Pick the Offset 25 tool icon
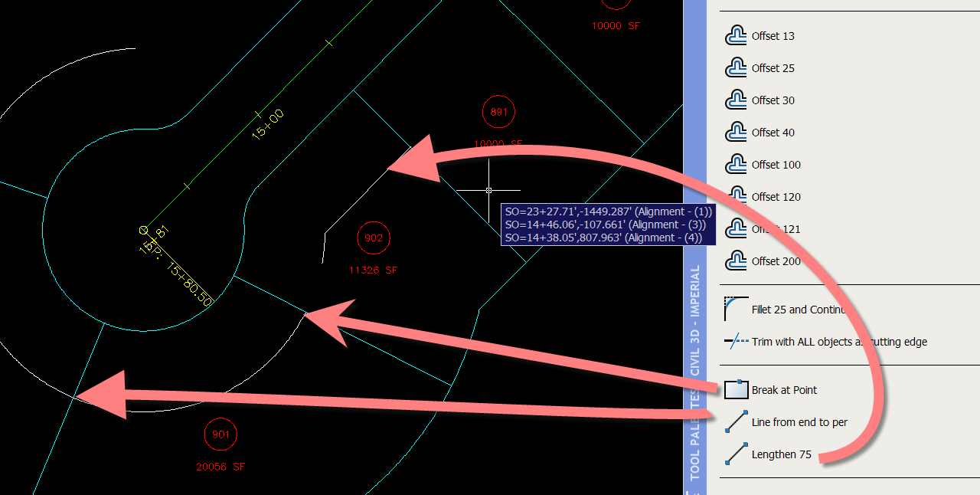 (736, 68)
